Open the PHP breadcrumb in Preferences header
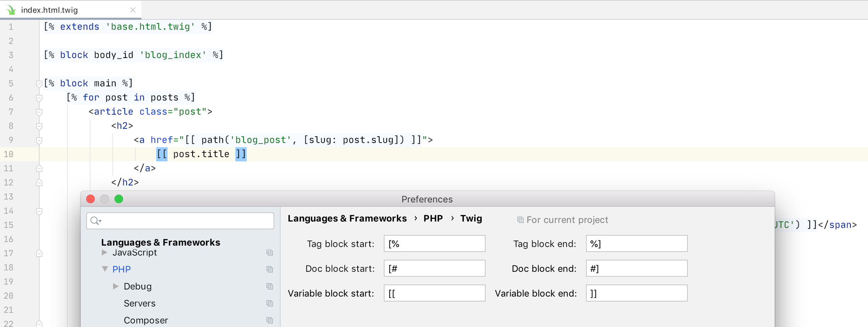The height and width of the screenshot is (327, 868). pyautogui.click(x=433, y=218)
